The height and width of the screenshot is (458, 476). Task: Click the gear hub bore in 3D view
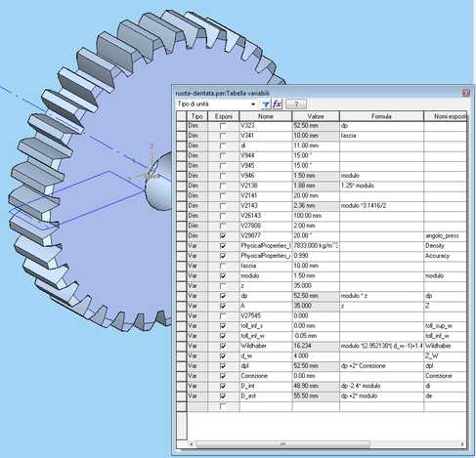159,183
